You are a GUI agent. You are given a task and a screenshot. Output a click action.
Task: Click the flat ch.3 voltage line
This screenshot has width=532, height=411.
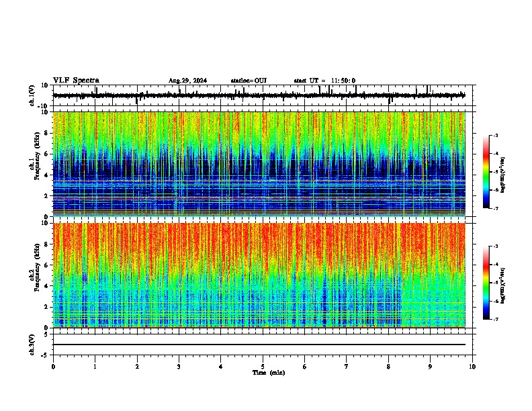coord(259,345)
